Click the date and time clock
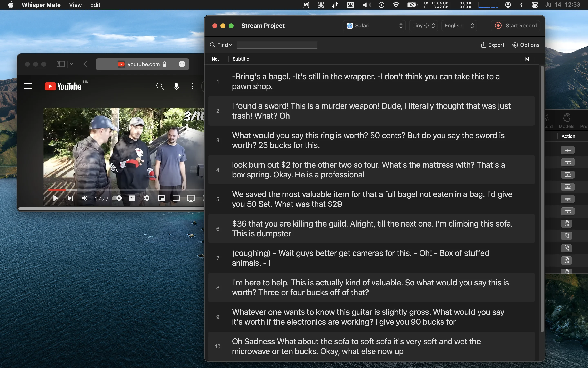The height and width of the screenshot is (368, 588). 562,5
